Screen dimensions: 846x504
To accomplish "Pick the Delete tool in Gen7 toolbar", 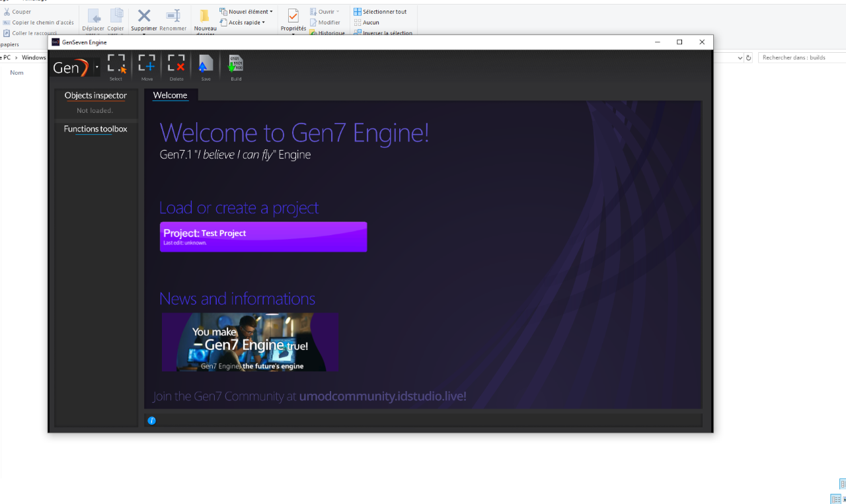I will click(x=176, y=66).
